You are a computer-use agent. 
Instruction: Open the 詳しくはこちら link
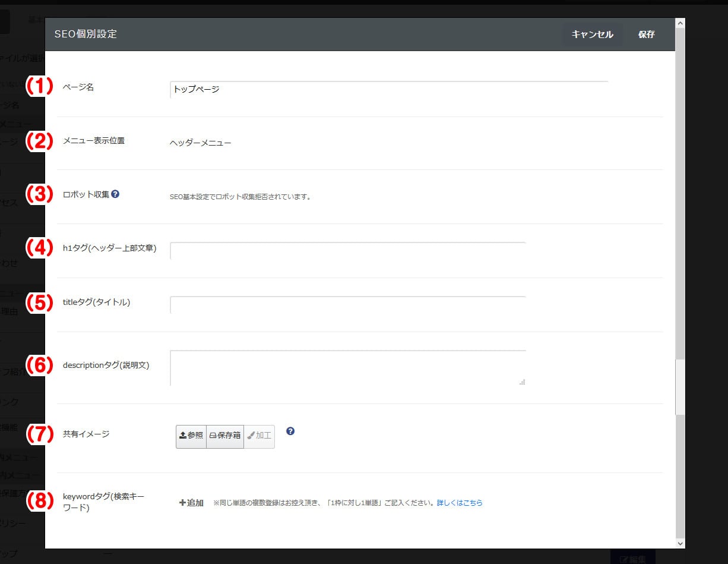pyautogui.click(x=460, y=503)
